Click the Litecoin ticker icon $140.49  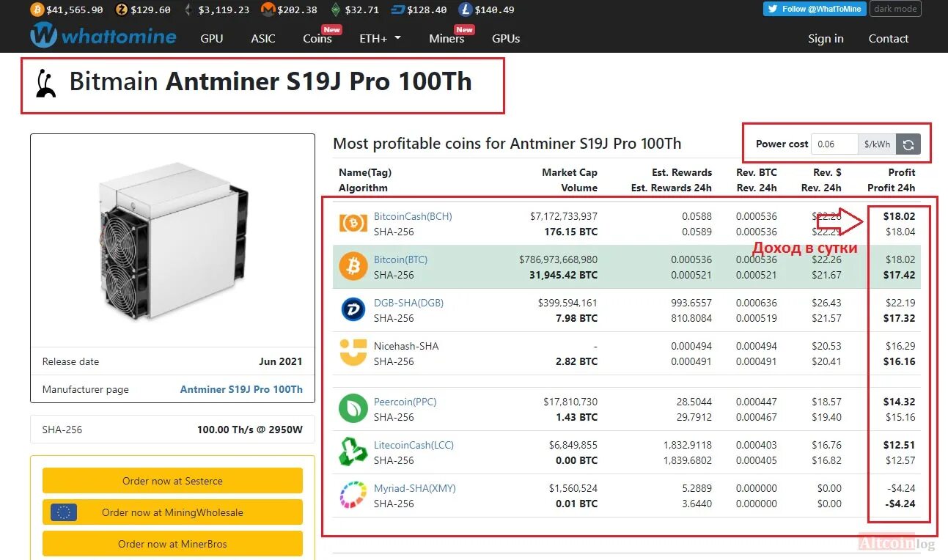[465, 10]
